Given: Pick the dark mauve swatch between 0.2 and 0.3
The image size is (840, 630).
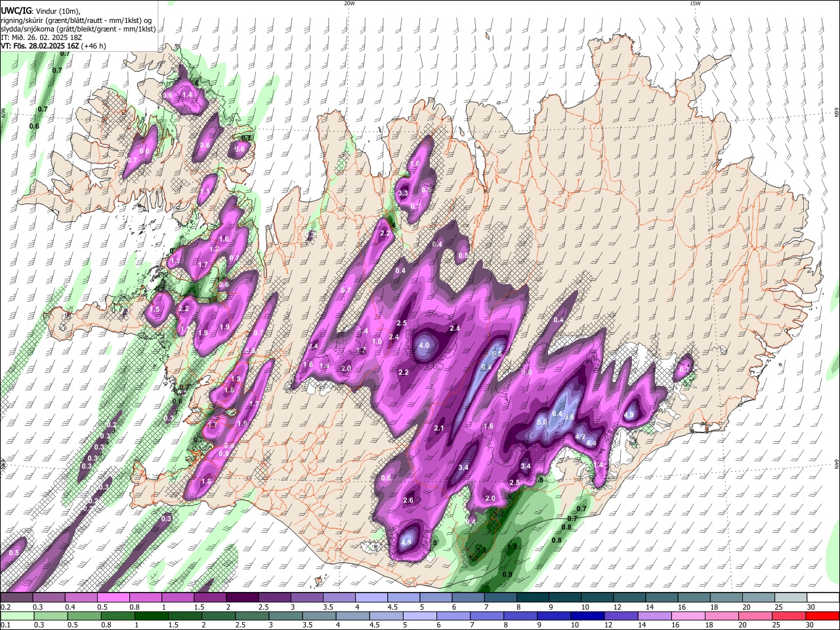Looking at the screenshot, I should [16, 597].
